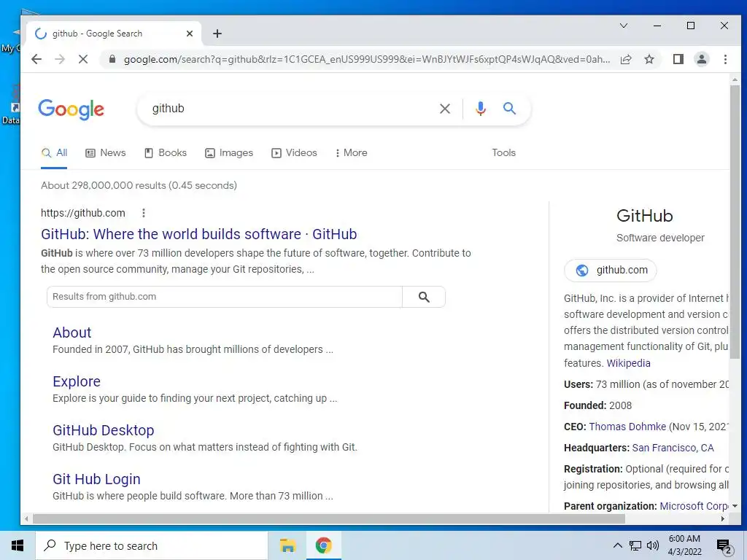Switch to the Videos tab

tap(295, 153)
